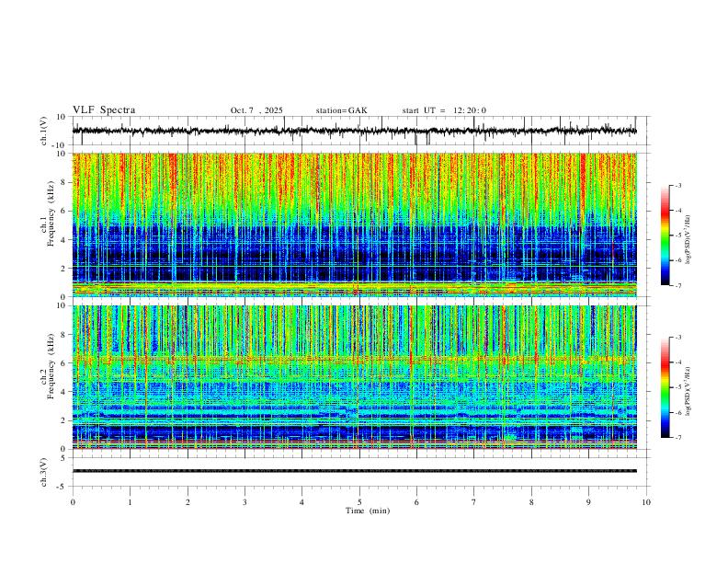Click the "6" kHz tick of ch.2 spectrogram
Image resolution: width=728 pixels, height=563 pixels.
[64, 363]
